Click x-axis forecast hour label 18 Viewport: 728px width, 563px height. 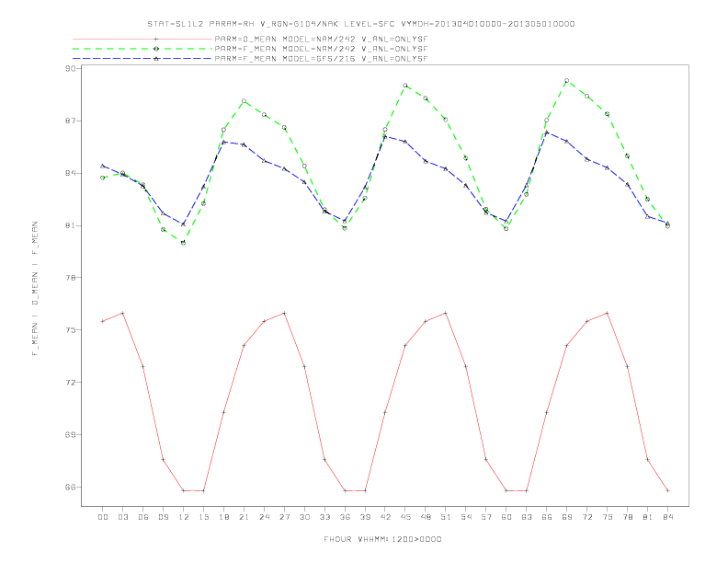(x=223, y=517)
